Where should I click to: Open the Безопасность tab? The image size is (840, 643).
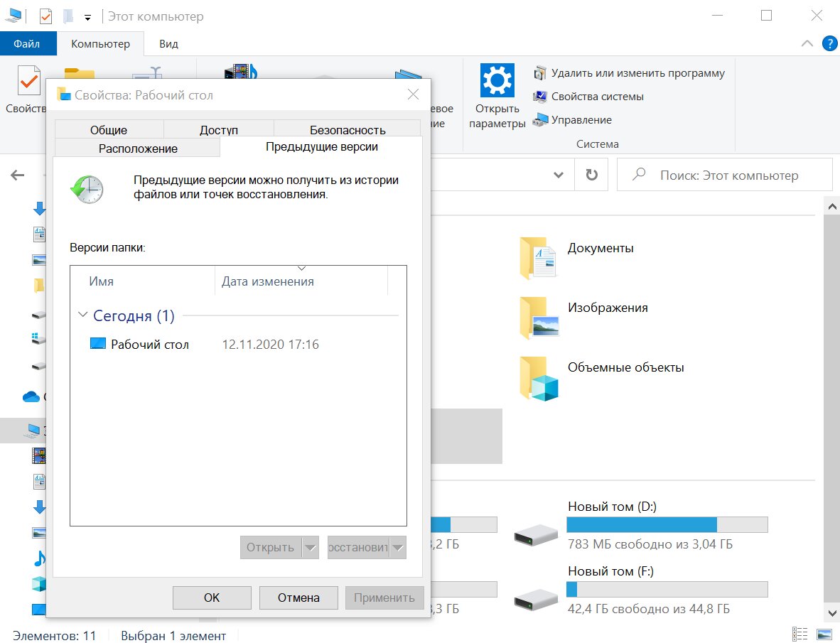coord(347,129)
